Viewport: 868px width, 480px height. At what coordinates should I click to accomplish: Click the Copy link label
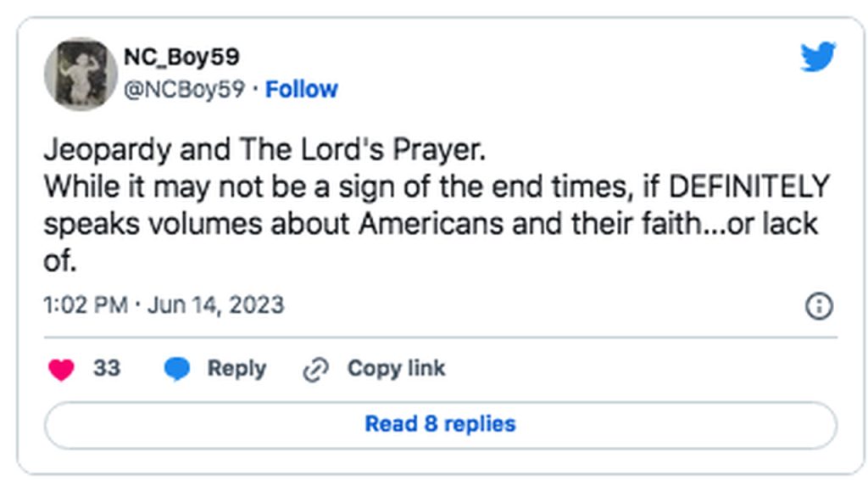pos(396,368)
